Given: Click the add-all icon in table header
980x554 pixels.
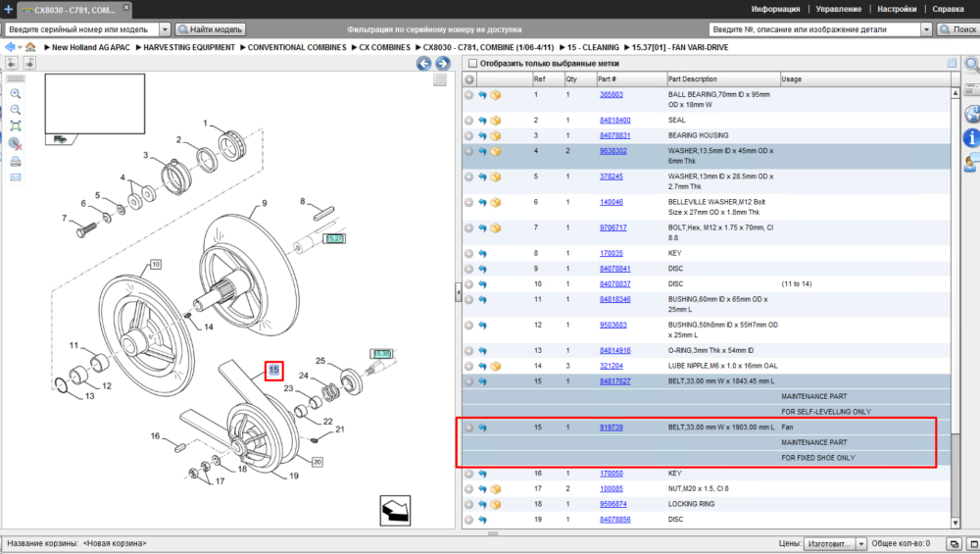Looking at the screenshot, I should point(469,79).
